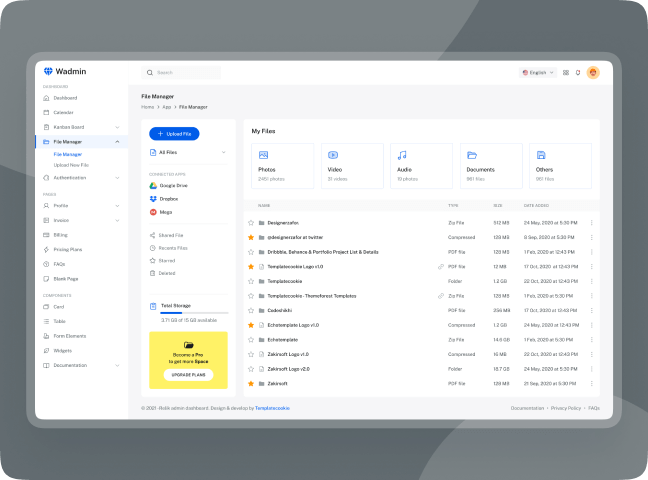Star the Dribbble, Behance & Portfolio row
This screenshot has width=648, height=480.
[251, 252]
